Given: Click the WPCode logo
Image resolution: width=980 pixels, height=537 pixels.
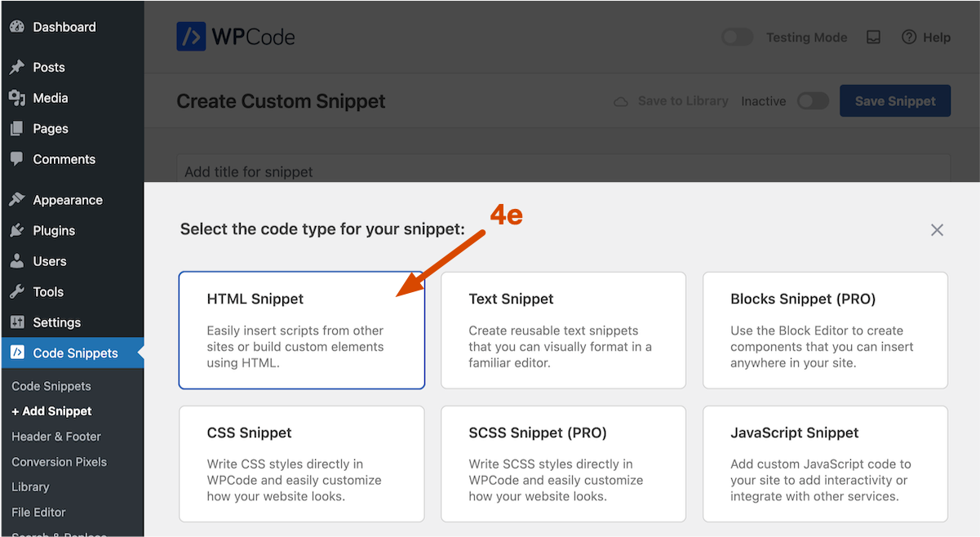Looking at the screenshot, I should click(x=236, y=37).
